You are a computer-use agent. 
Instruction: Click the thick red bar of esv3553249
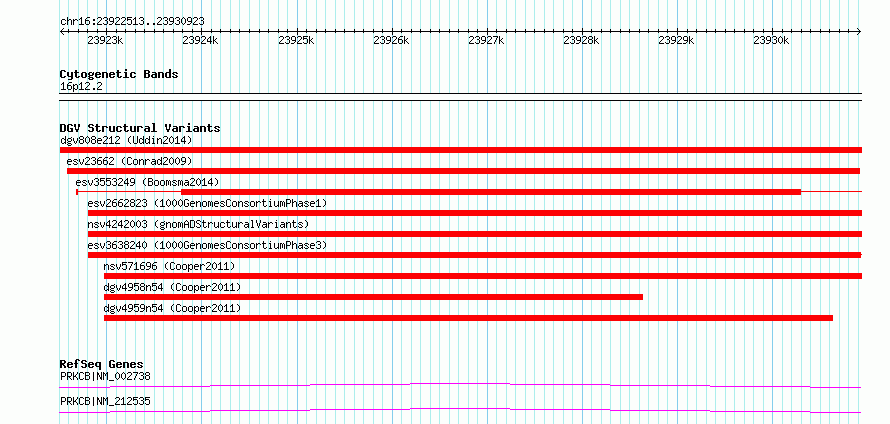pyautogui.click(x=491, y=192)
